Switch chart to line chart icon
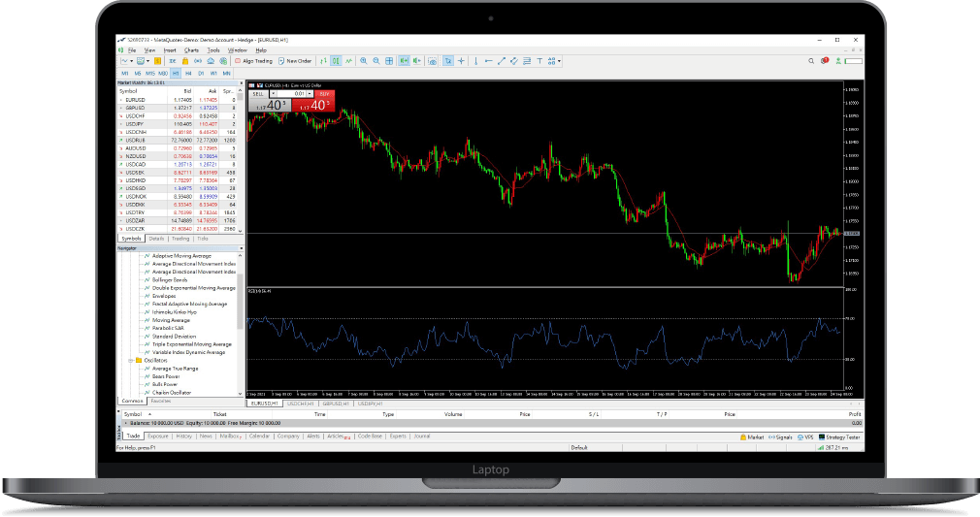The width and height of the screenshot is (980, 517). (x=348, y=61)
